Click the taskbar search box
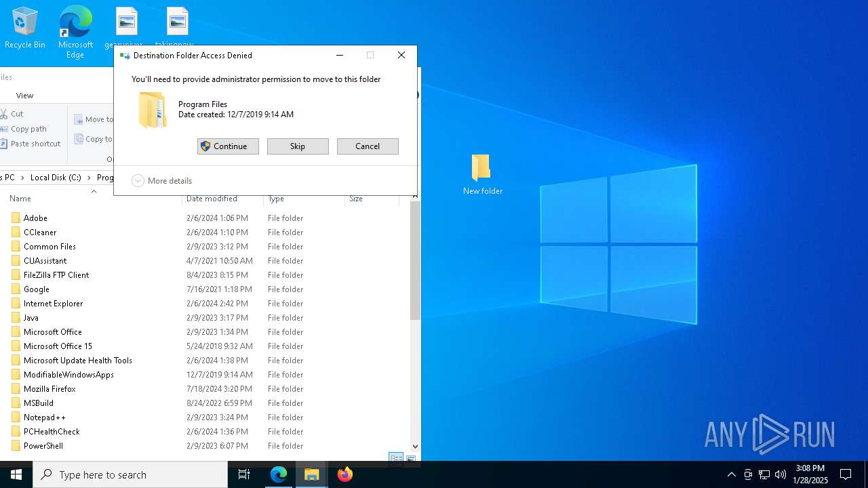868x488 pixels. click(130, 474)
